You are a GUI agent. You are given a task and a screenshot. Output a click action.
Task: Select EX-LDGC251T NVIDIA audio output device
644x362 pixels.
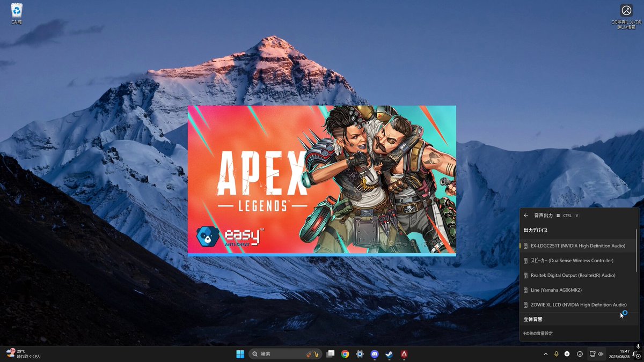point(579,246)
